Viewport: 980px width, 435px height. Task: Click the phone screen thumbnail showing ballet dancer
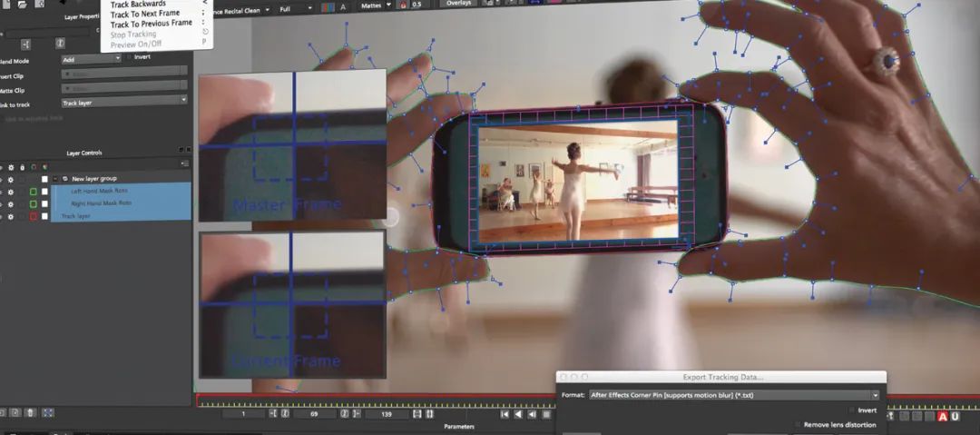(578, 180)
